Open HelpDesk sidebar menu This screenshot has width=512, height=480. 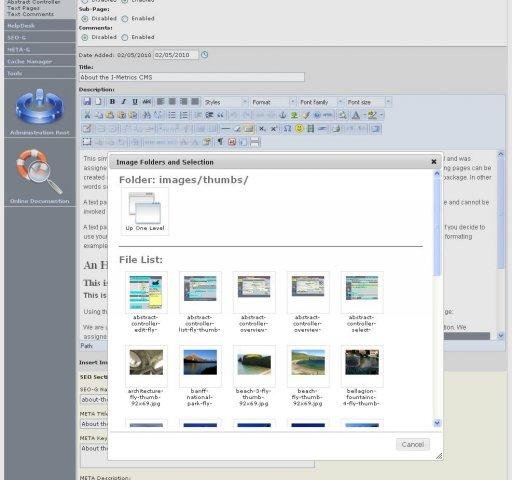click(x=40, y=26)
